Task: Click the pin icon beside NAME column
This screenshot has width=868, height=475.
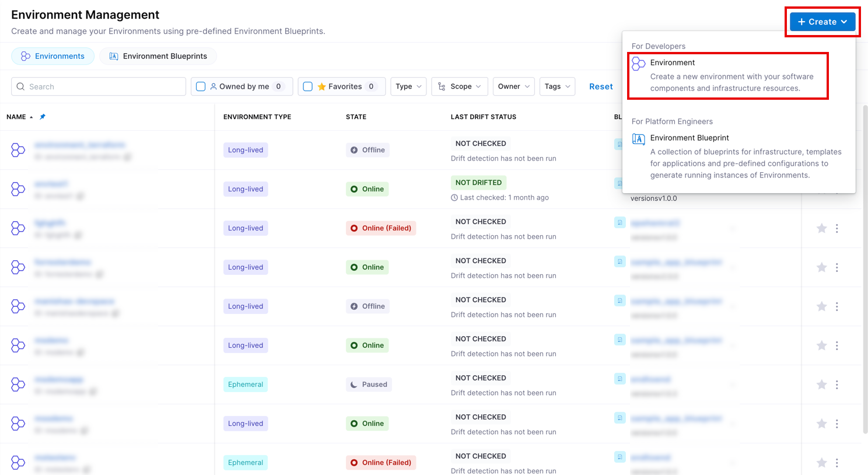Action: tap(43, 117)
